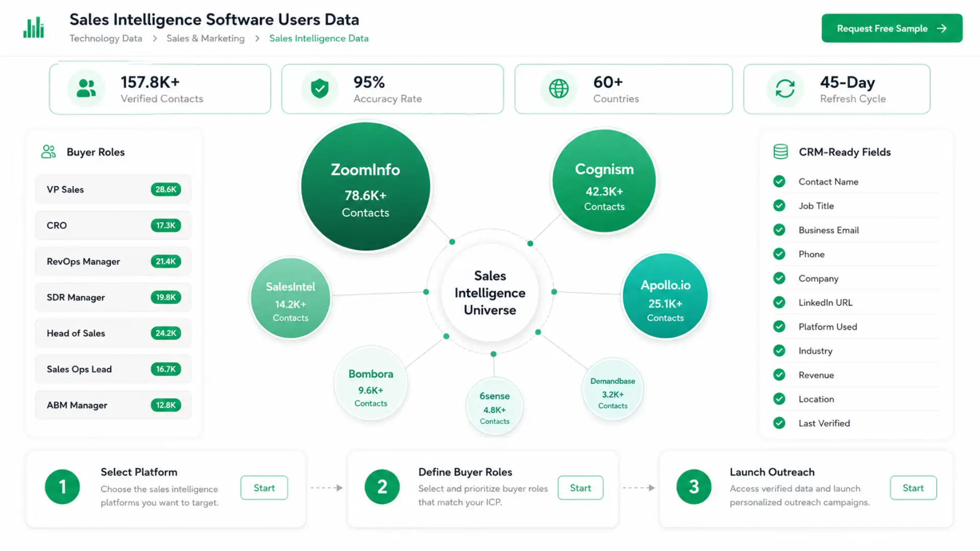This screenshot has height=551, width=980.
Task: Click the CRM-Ready Fields database icon
Action: tap(780, 152)
